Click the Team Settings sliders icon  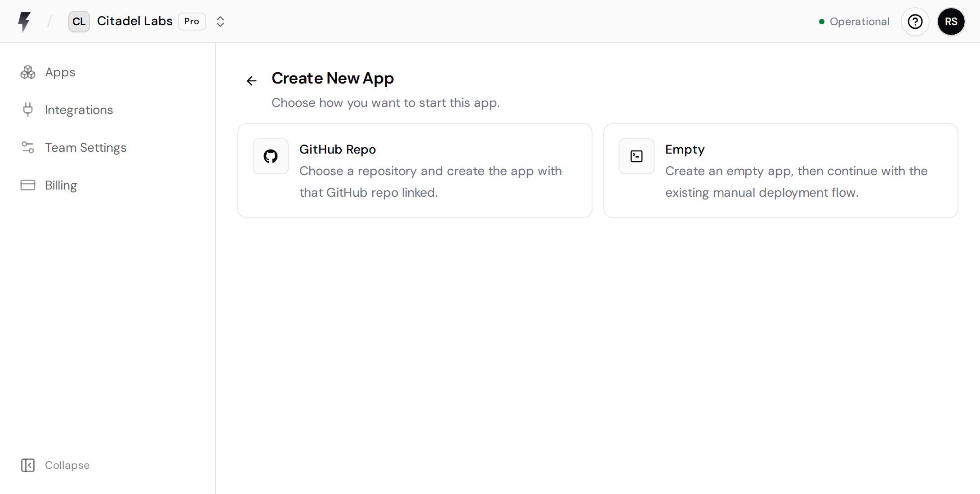[x=28, y=148]
